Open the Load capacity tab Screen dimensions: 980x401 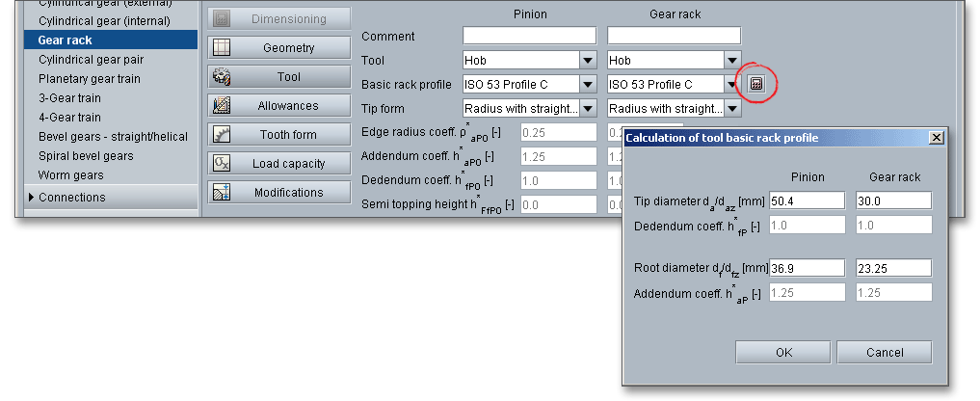point(278,164)
